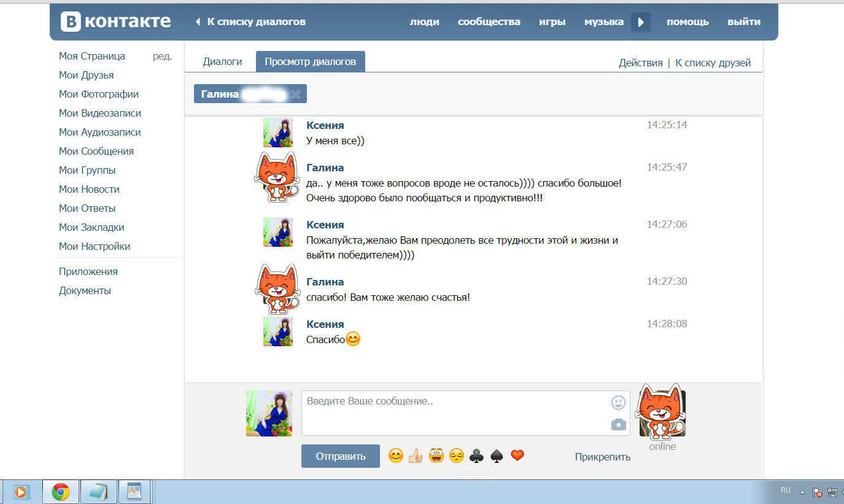
Task: Click the VKontakte logo icon
Action: pyautogui.click(x=71, y=22)
